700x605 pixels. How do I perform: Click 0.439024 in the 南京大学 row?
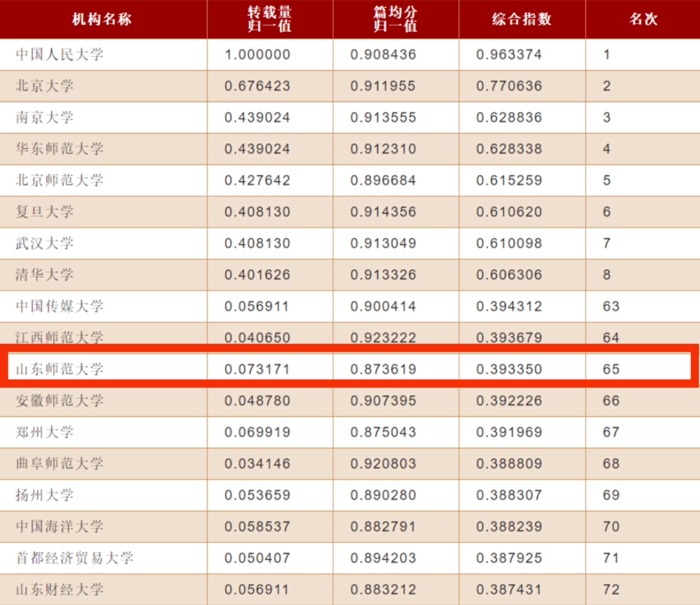click(x=257, y=117)
